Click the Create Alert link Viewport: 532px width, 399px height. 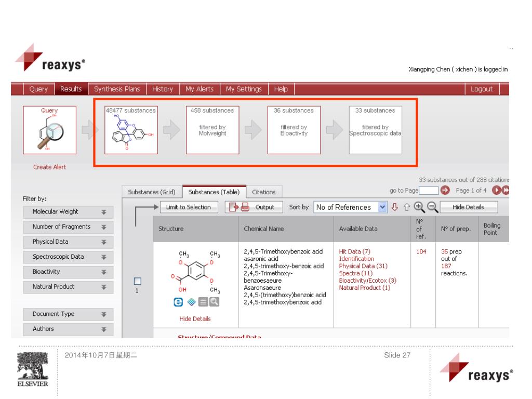(x=49, y=167)
